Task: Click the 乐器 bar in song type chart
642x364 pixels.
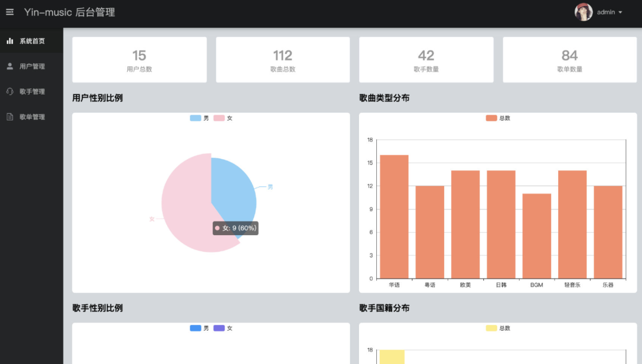Action: tap(608, 232)
